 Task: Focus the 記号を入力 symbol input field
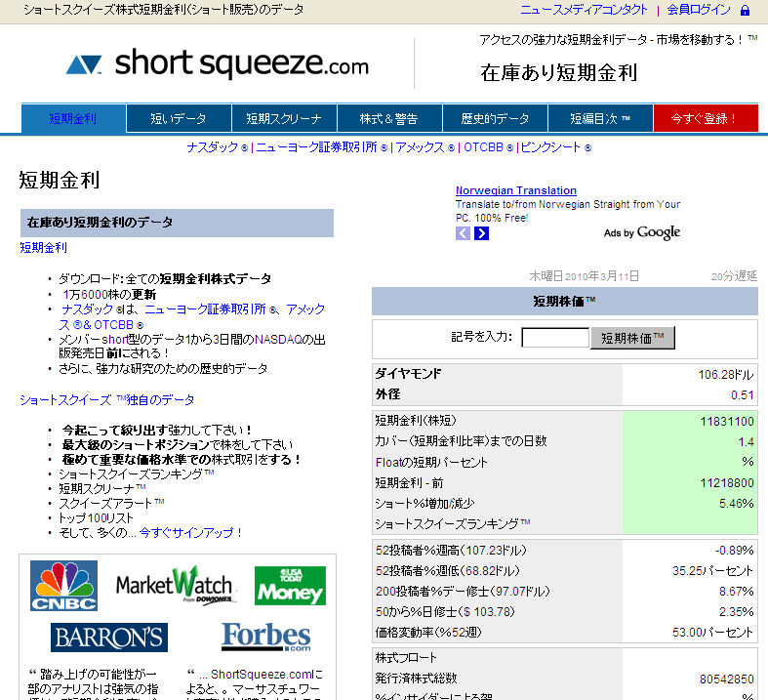(555, 338)
